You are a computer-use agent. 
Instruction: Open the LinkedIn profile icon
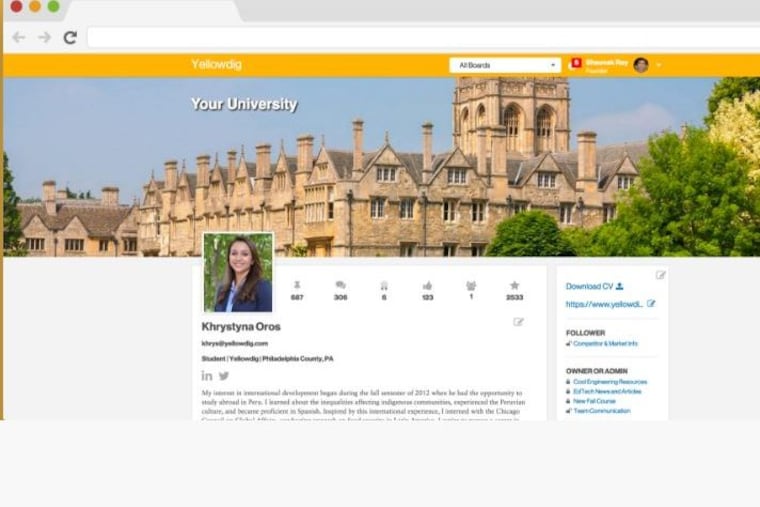pyautogui.click(x=207, y=376)
